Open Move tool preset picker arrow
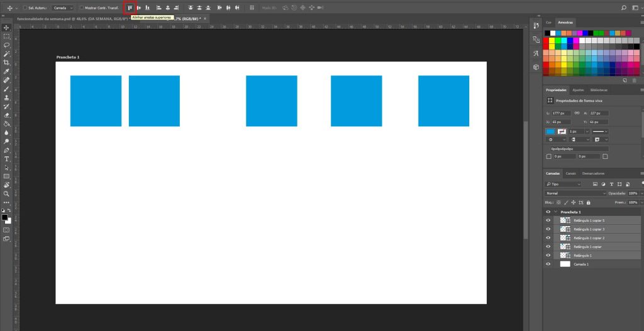Viewport: 644px width, 331px height. tap(16, 8)
